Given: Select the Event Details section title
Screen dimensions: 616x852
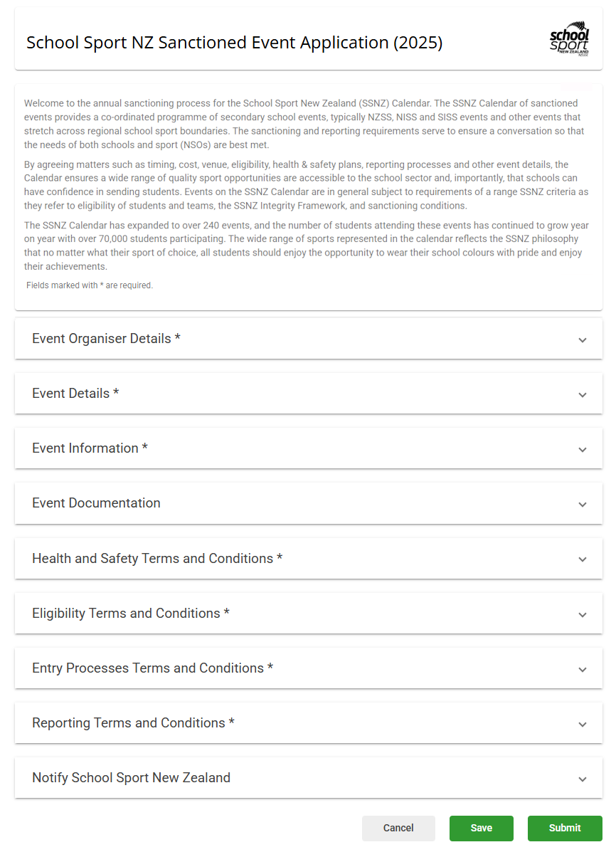Looking at the screenshot, I should point(75,394).
